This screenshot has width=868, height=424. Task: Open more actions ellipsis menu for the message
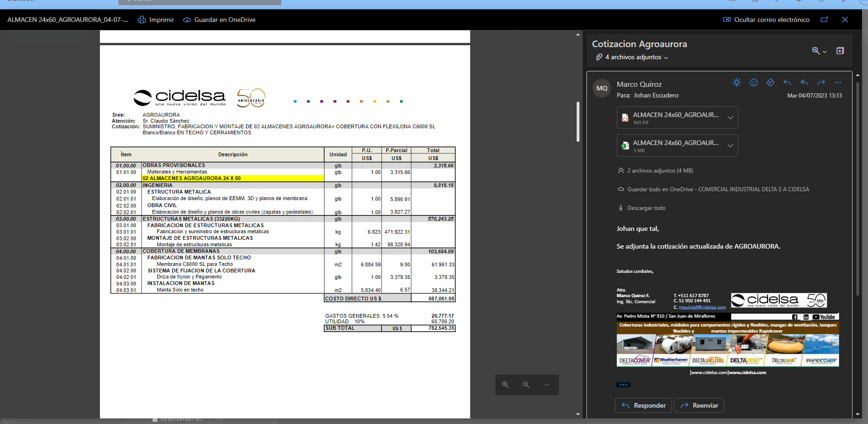[x=838, y=83]
